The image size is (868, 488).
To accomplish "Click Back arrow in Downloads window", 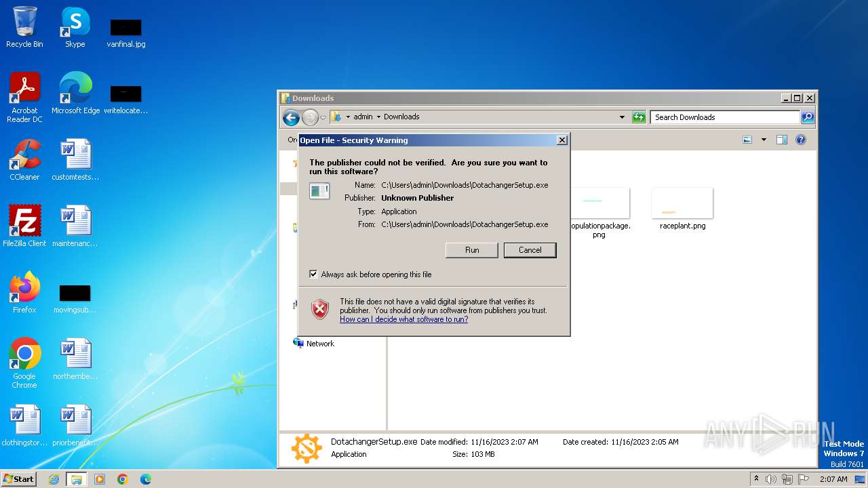I will pyautogui.click(x=292, y=117).
